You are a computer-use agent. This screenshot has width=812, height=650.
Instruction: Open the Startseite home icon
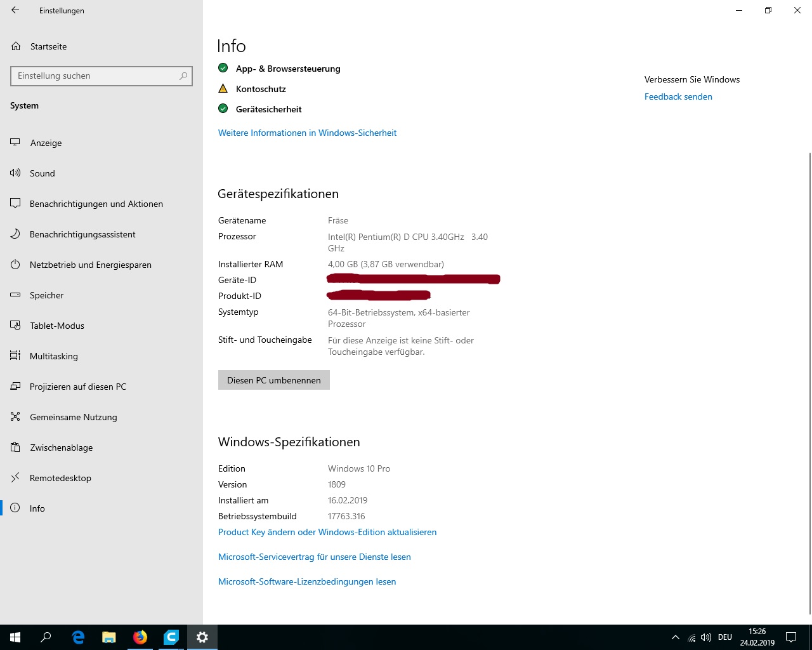tap(16, 46)
